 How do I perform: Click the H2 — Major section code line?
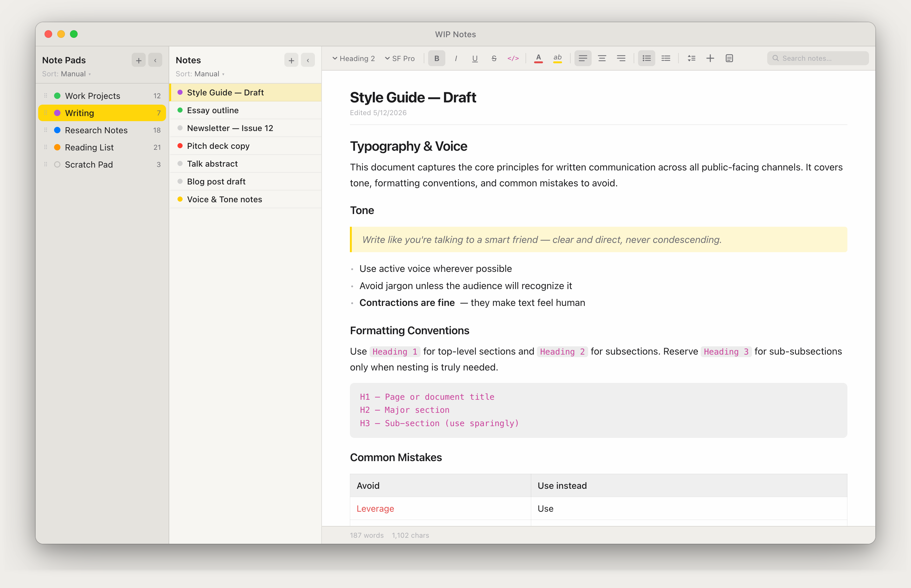pos(404,410)
